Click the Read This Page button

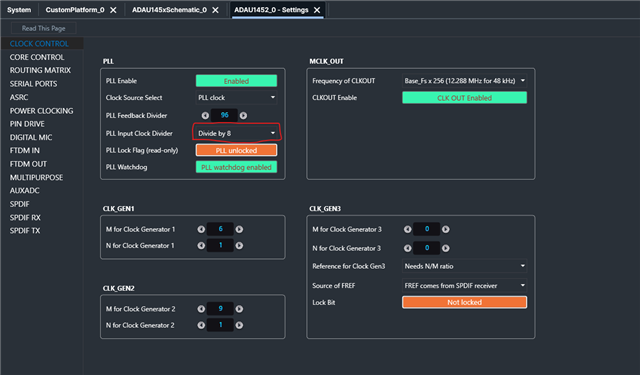click(44, 28)
